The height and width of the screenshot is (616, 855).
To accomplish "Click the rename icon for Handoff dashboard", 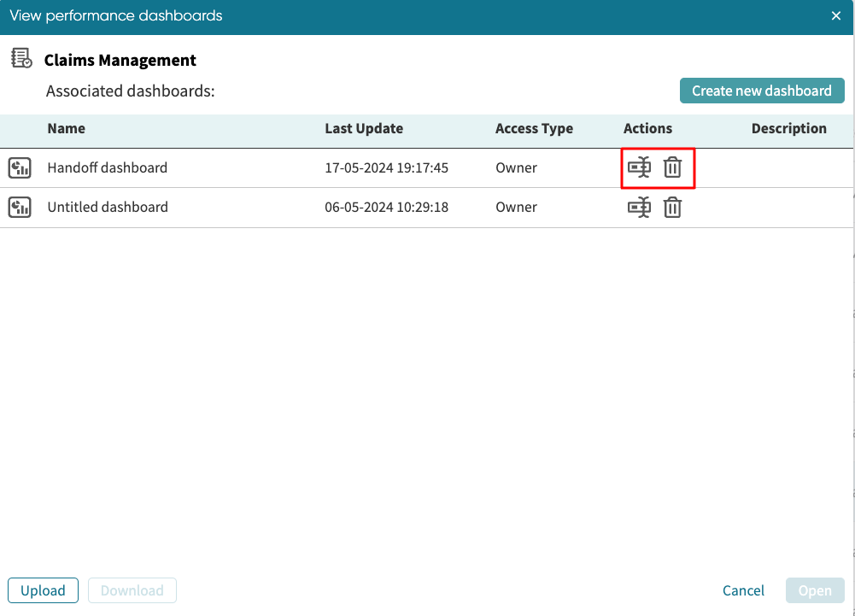I will pyautogui.click(x=639, y=167).
